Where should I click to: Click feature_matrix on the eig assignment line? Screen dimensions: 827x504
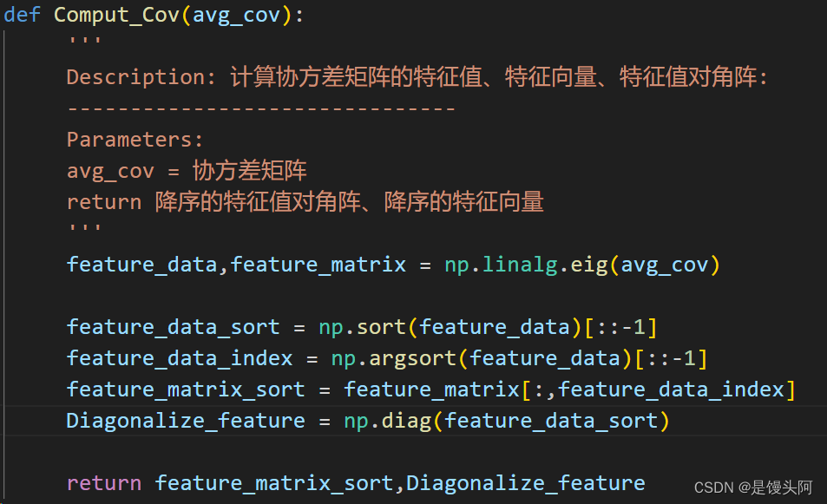click(x=318, y=265)
